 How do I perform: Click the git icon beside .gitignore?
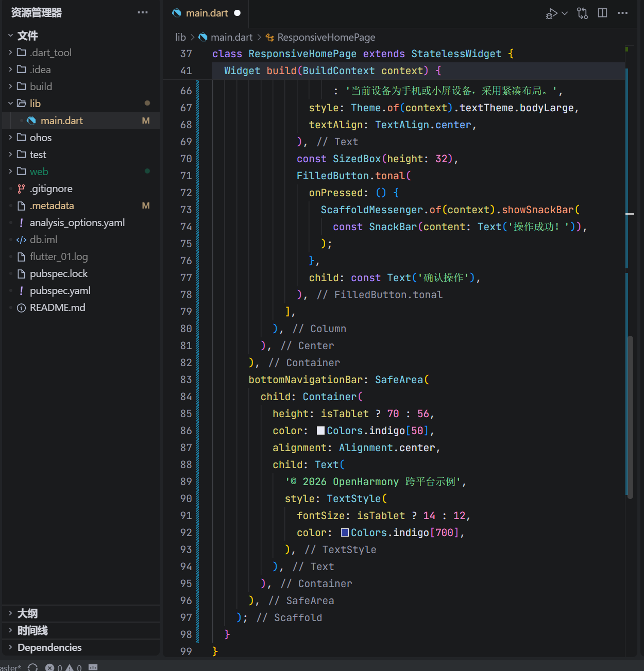(21, 188)
